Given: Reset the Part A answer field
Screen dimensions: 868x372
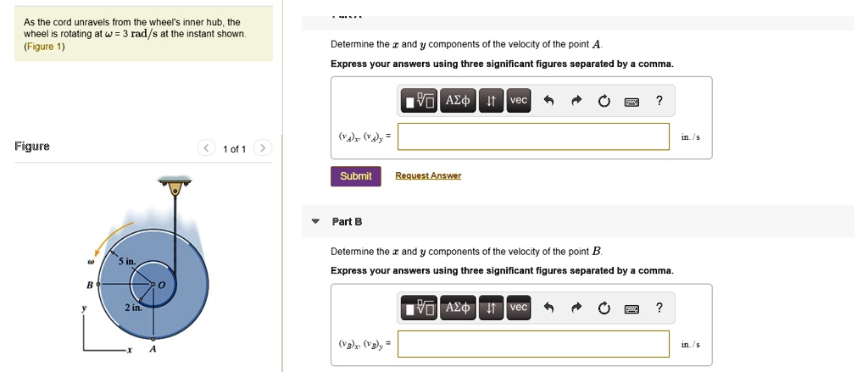Looking at the screenshot, I should pos(604,102).
